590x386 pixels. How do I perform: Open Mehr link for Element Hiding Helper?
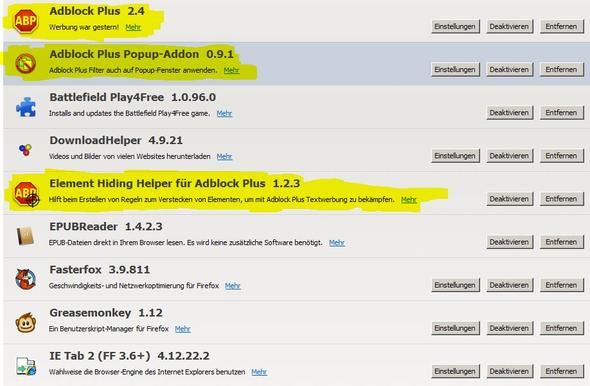pyautogui.click(x=409, y=200)
